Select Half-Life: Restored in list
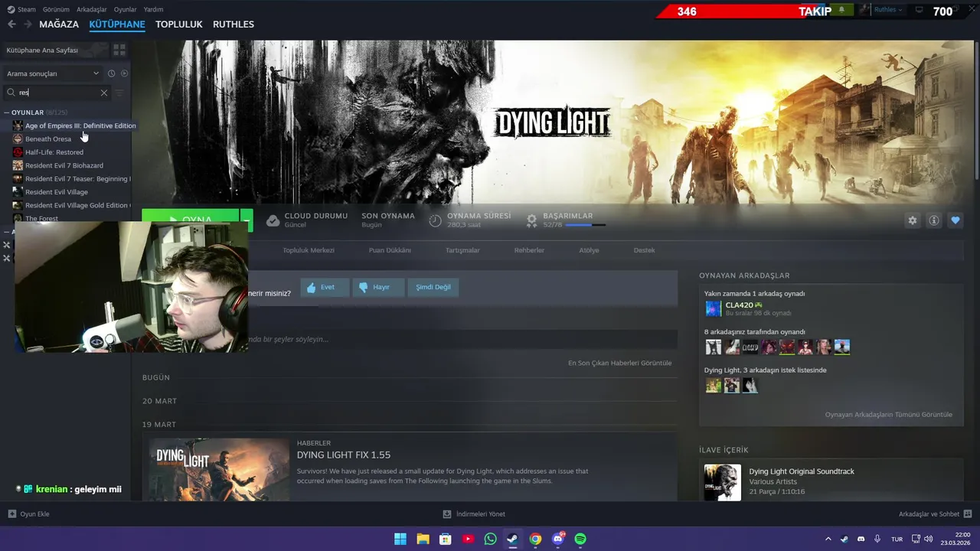980x551 pixels. tap(54, 152)
